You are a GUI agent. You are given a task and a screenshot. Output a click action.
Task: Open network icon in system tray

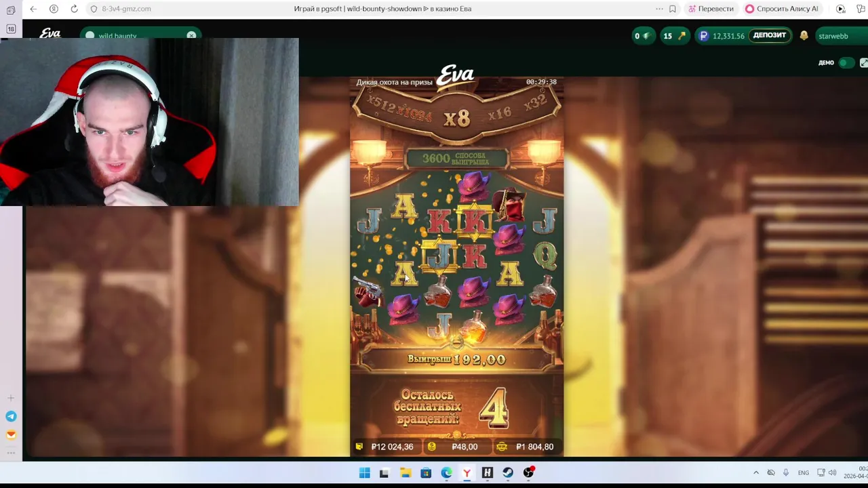[821, 472]
